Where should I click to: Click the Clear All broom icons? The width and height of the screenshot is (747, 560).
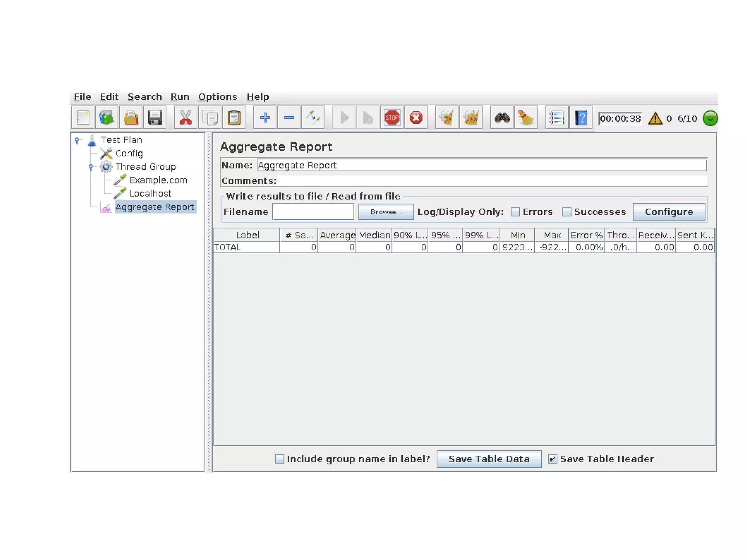pos(471,118)
